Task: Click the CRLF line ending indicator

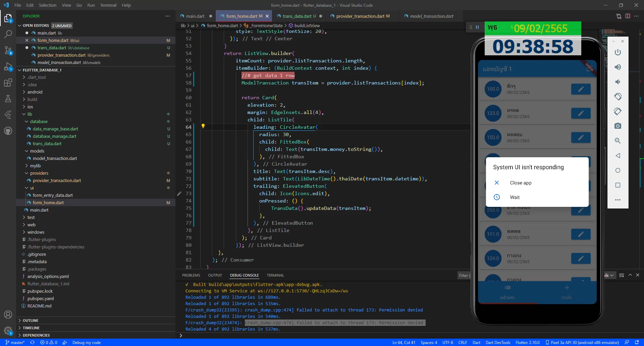Action: 463,342
